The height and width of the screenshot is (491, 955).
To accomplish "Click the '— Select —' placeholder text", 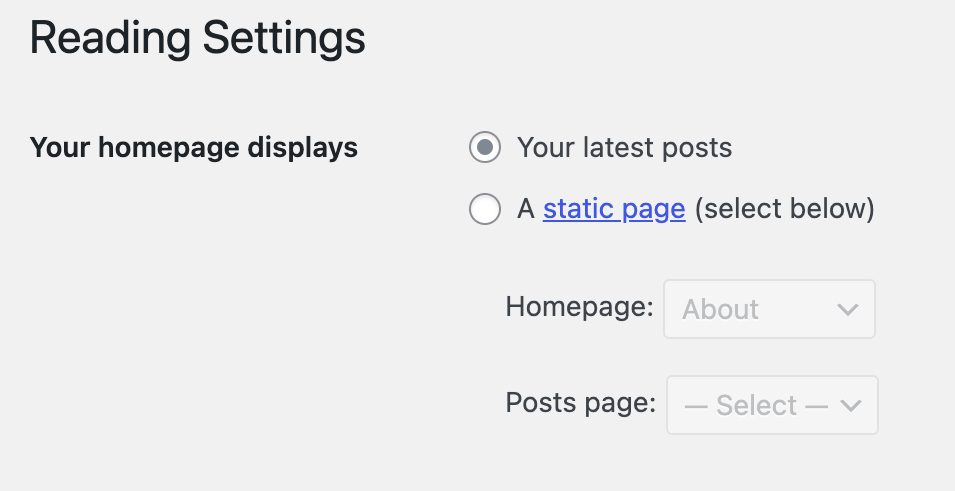I will point(756,405).
